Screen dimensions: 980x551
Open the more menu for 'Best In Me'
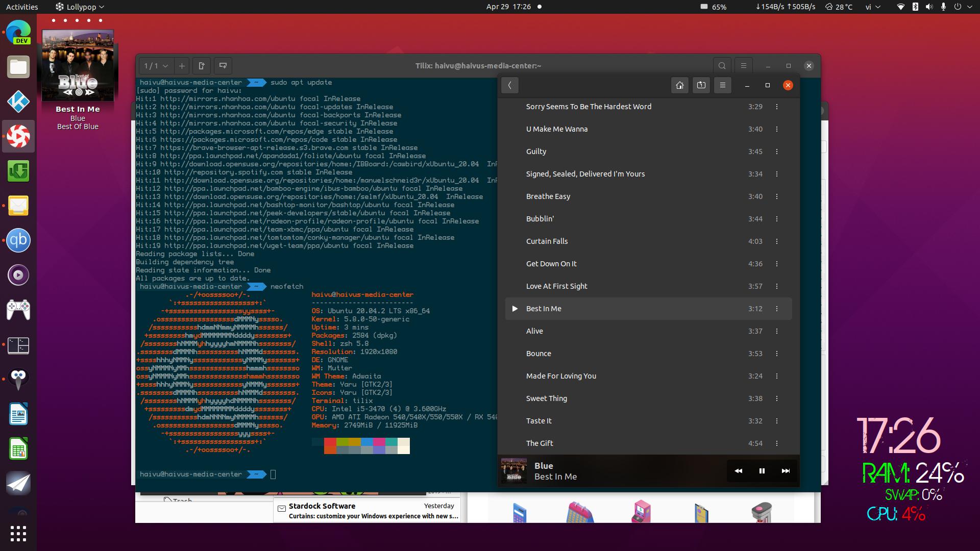[777, 309]
